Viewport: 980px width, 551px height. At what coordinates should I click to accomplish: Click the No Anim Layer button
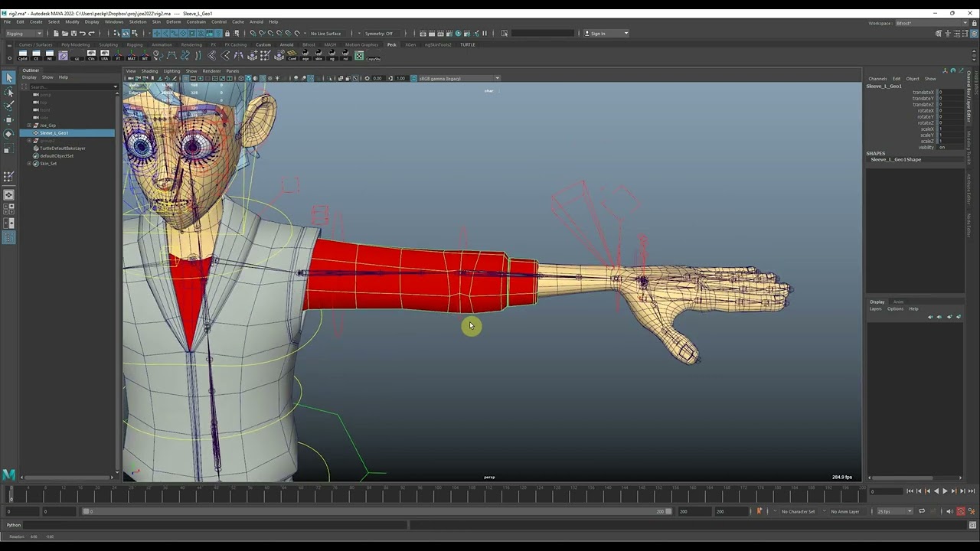pyautogui.click(x=845, y=511)
